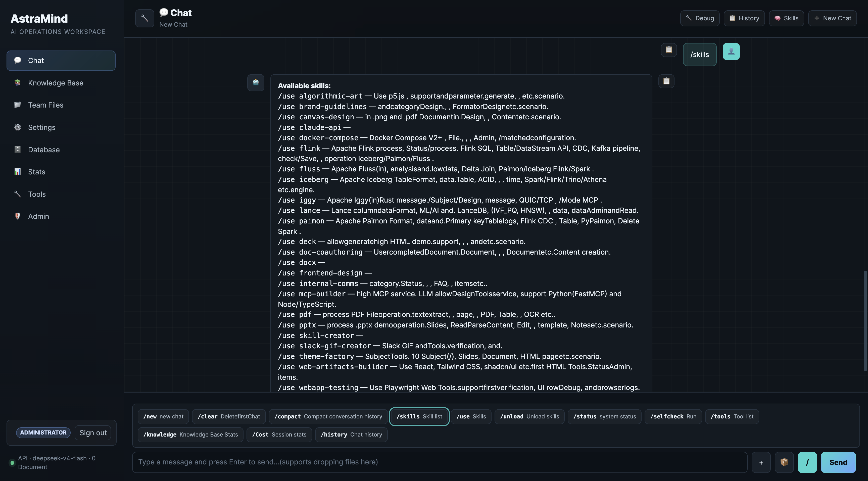868x481 pixels.
Task: Click the chat vertical scrollbar
Action: [x=865, y=321]
